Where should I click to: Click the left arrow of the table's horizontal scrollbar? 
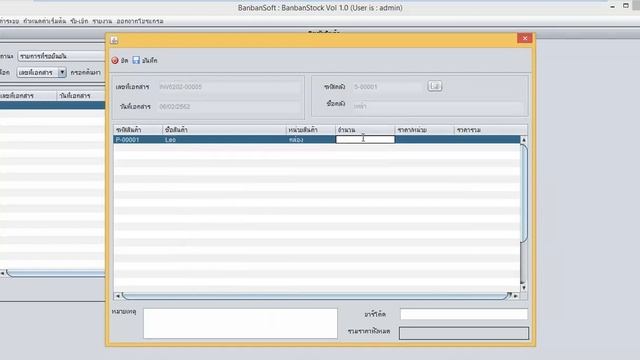pos(118,296)
